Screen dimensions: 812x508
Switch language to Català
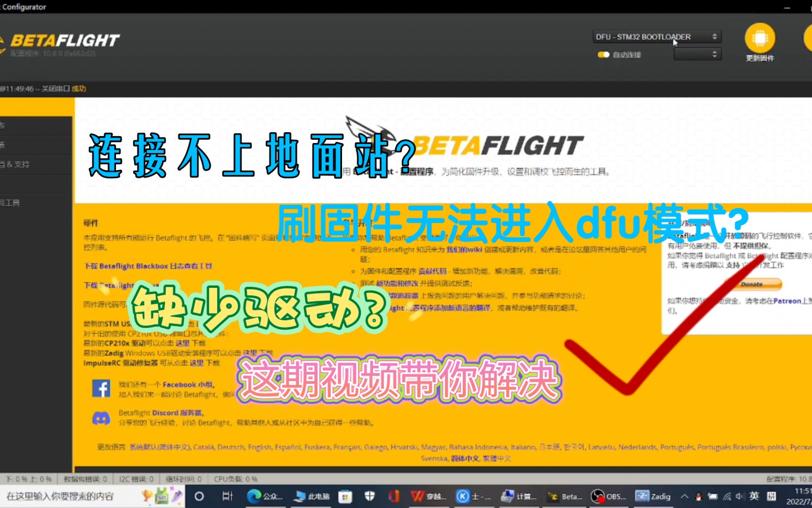coord(203,447)
